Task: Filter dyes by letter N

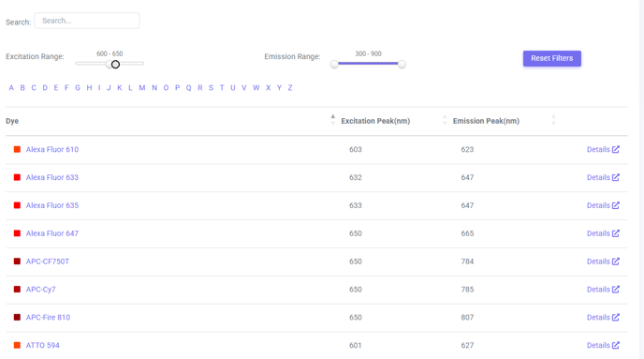Action: click(154, 87)
